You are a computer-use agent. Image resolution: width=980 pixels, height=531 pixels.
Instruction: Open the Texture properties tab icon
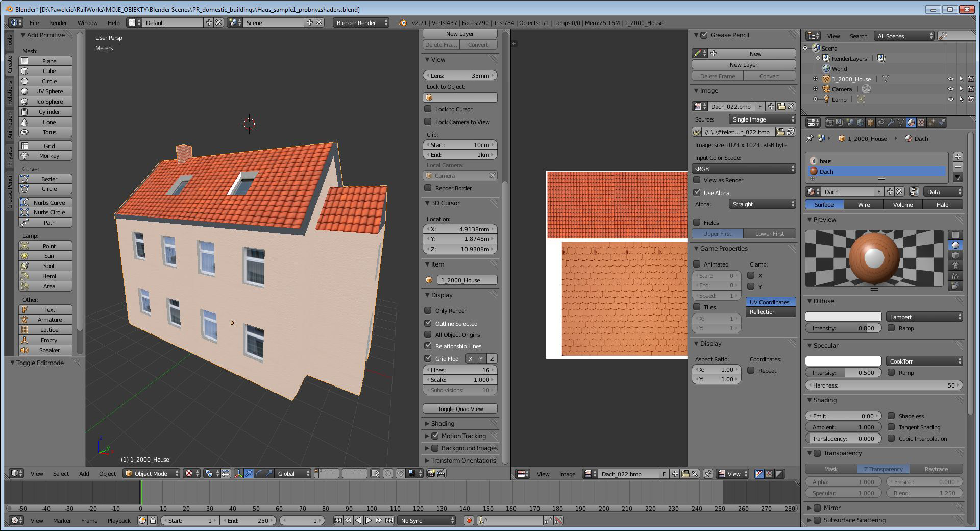point(921,123)
